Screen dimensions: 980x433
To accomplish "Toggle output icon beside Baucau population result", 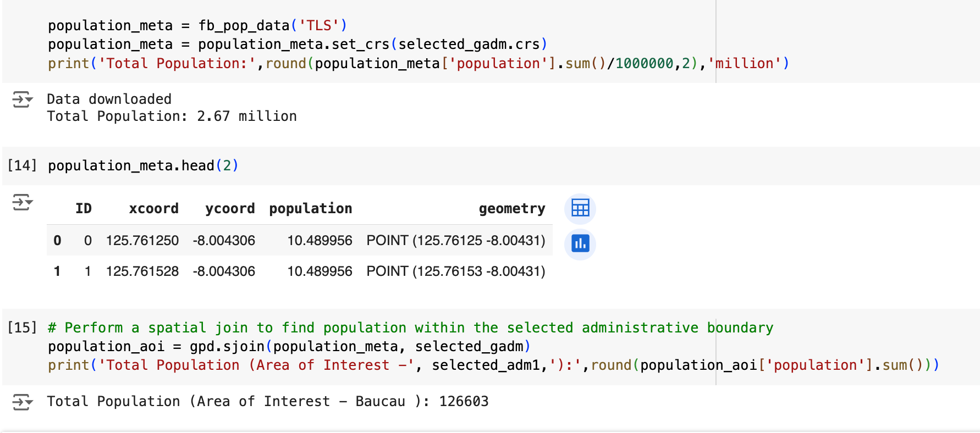I will pos(23,402).
